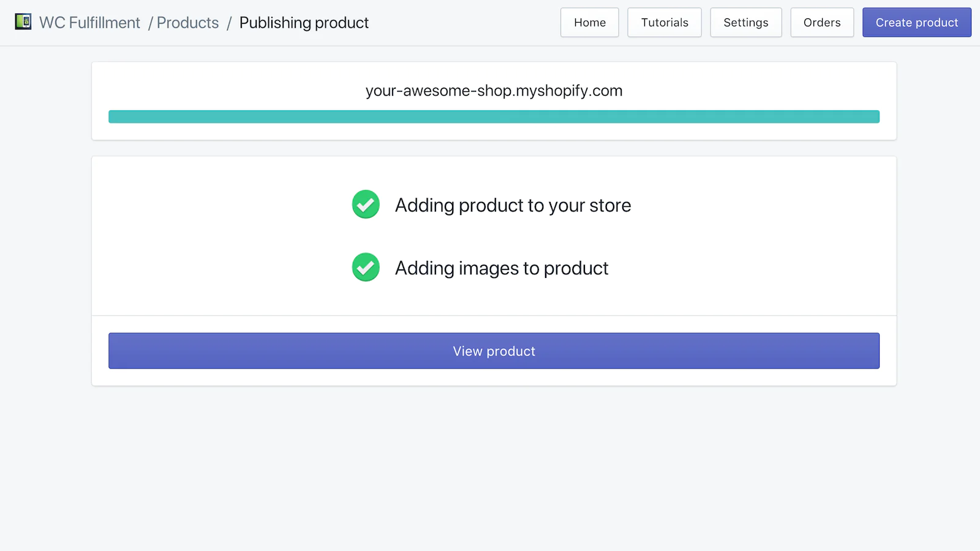Click the Adding product to your store text

coord(513,205)
